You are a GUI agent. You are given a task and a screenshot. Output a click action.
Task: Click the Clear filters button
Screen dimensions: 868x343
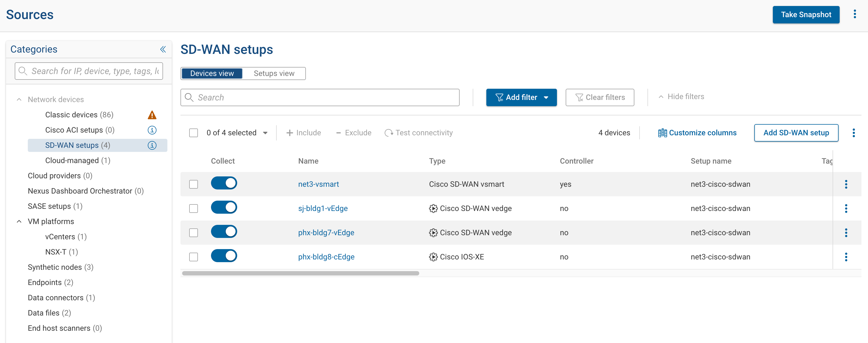coord(600,98)
